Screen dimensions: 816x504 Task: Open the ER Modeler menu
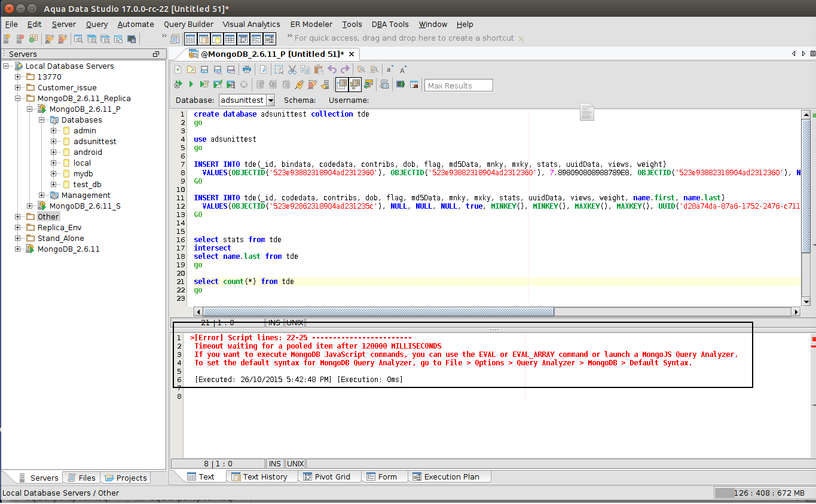[x=311, y=24]
